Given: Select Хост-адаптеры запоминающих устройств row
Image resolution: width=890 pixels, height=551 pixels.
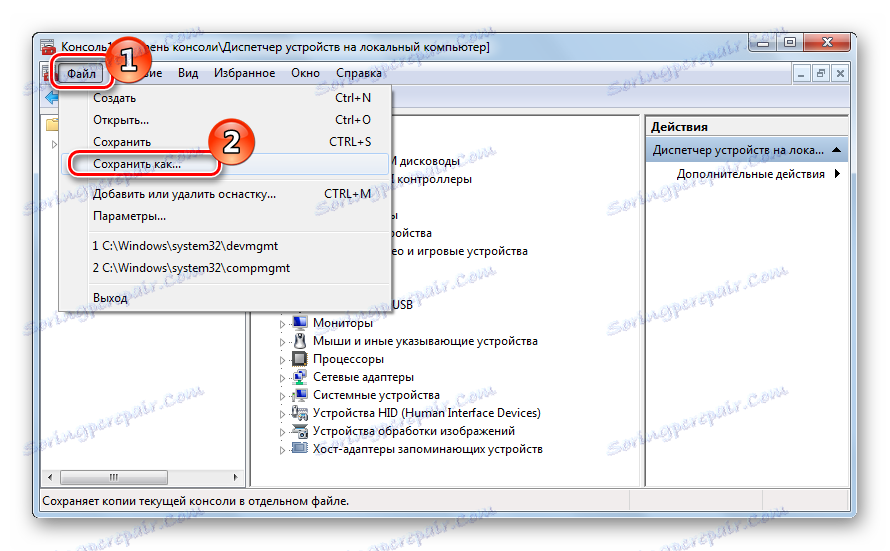Looking at the screenshot, I should click(427, 449).
